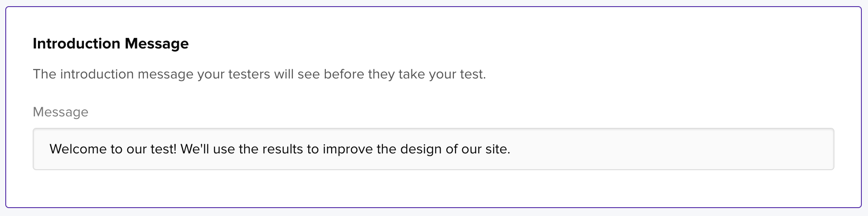
Task: Click the Introduction Message heading
Action: pyautogui.click(x=110, y=44)
